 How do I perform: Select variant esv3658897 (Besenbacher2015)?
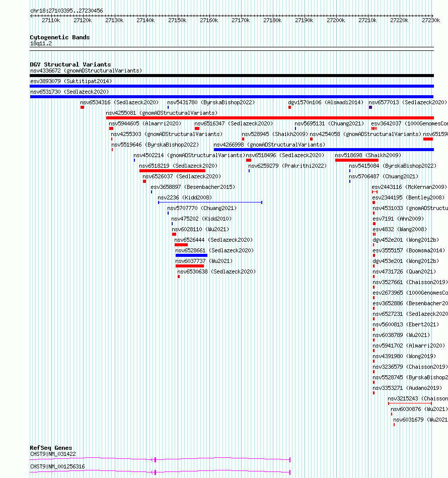pyautogui.click(x=193, y=187)
